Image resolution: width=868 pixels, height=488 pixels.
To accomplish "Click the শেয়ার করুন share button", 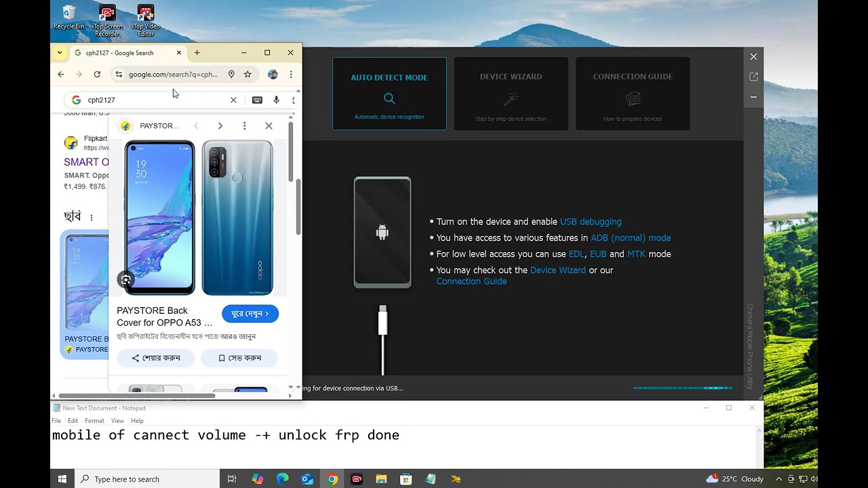I will pos(155,358).
